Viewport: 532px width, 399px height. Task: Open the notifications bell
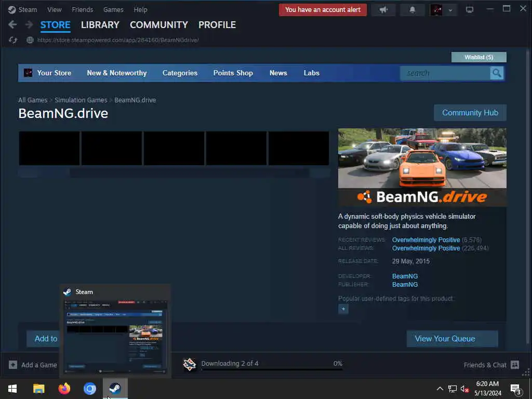coord(412,10)
